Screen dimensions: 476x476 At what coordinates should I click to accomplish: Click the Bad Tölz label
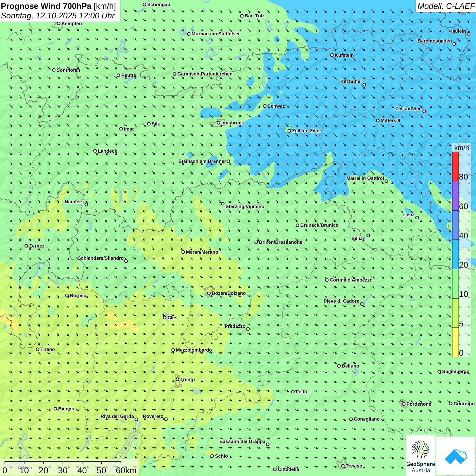tap(255, 16)
